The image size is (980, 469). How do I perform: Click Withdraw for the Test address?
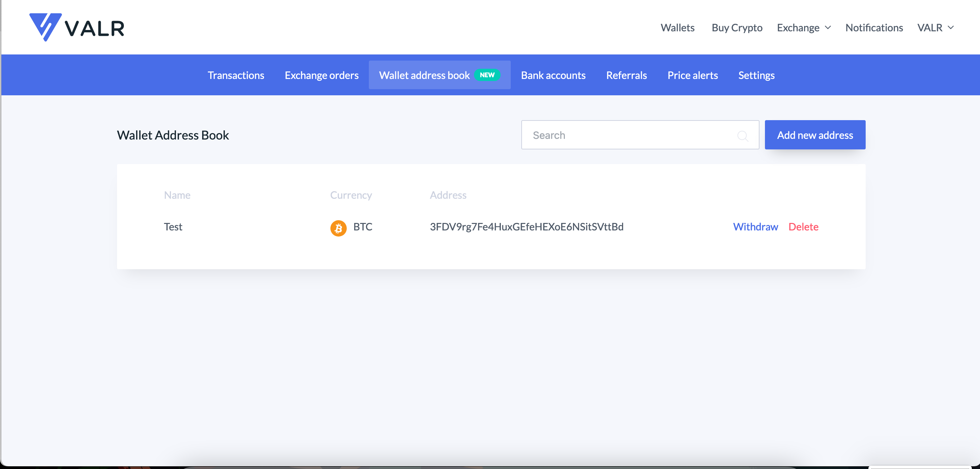[755, 227]
